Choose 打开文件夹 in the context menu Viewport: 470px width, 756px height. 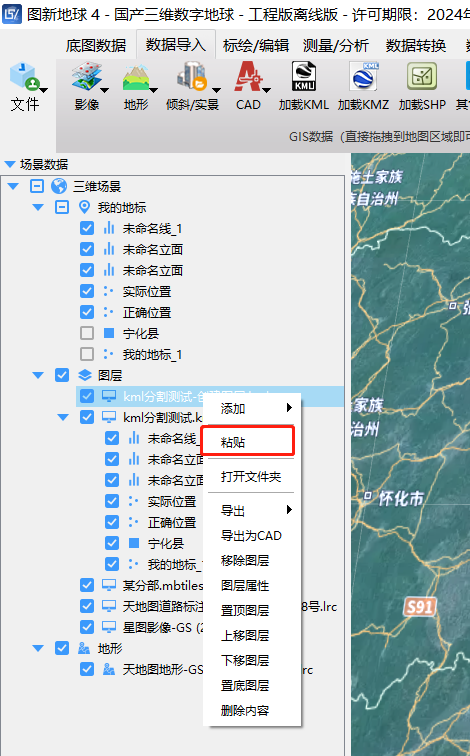coord(252,477)
